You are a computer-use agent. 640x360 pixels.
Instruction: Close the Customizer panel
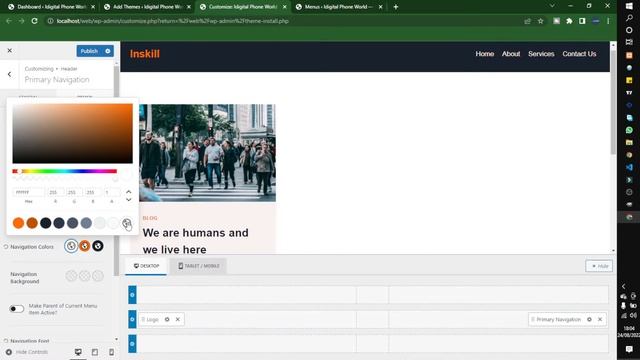tap(9, 51)
